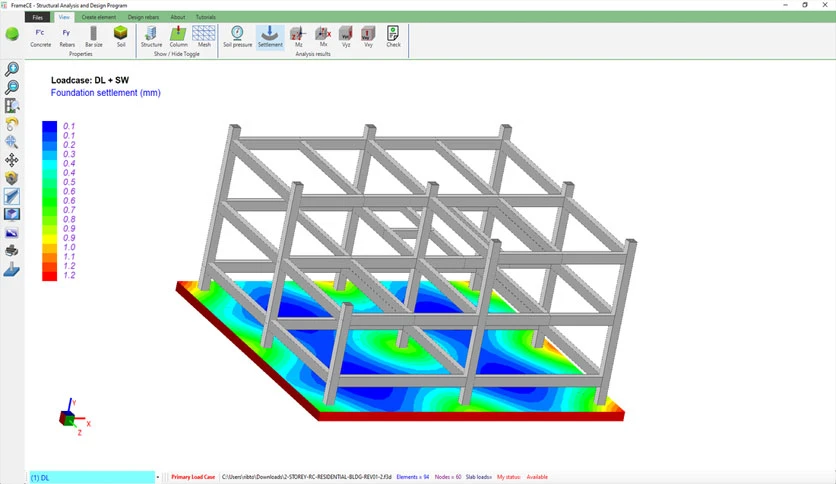The image size is (836, 484).
Task: Show Soil pressure results
Action: pos(237,37)
